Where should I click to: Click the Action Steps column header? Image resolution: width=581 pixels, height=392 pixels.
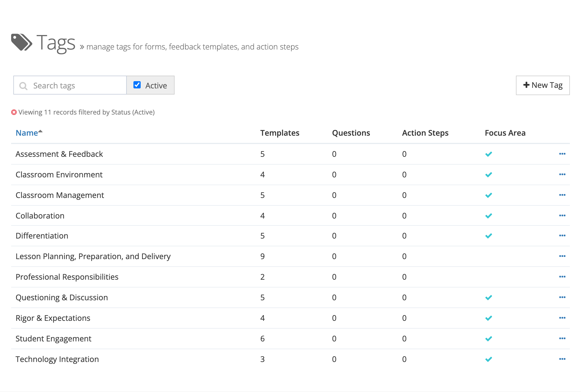point(425,133)
